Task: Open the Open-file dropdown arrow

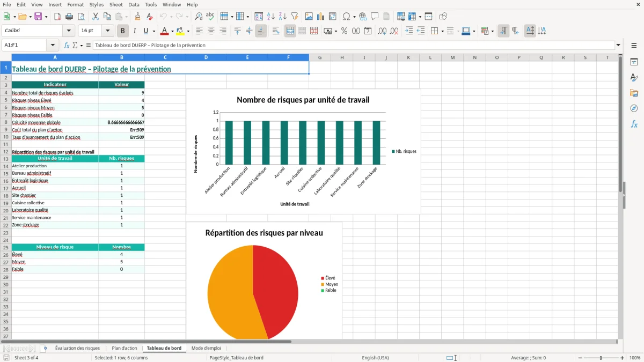Action: click(30, 17)
